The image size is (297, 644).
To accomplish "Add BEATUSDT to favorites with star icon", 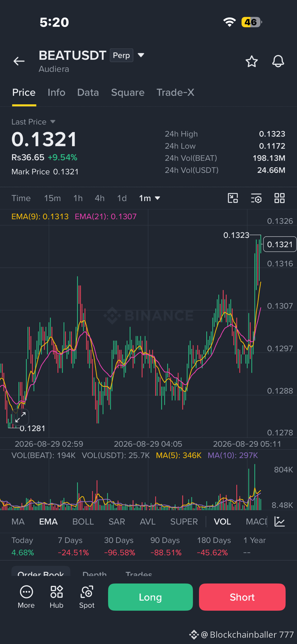I will point(252,61).
